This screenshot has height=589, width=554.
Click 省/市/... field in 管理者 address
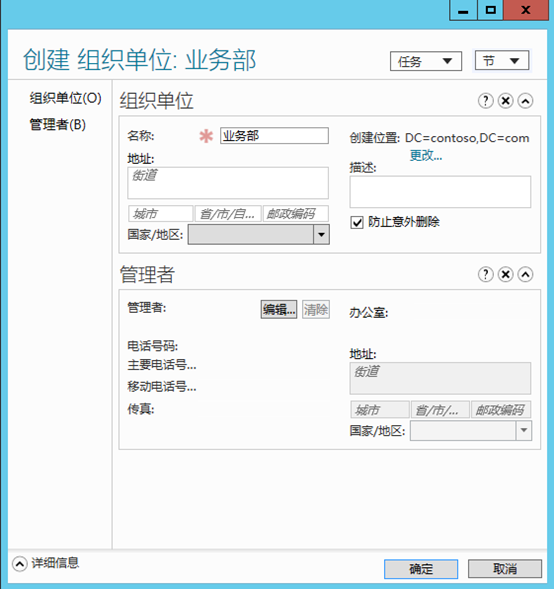pyautogui.click(x=440, y=409)
